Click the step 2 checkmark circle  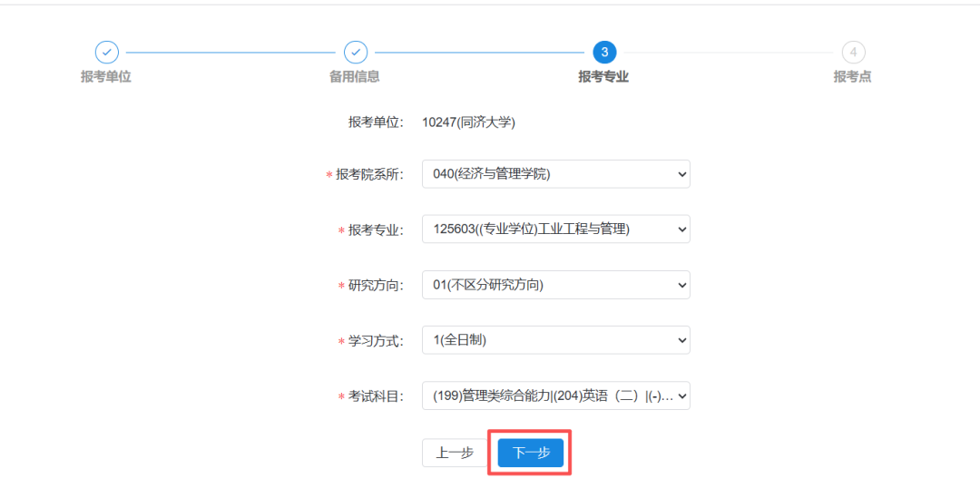[x=356, y=53]
